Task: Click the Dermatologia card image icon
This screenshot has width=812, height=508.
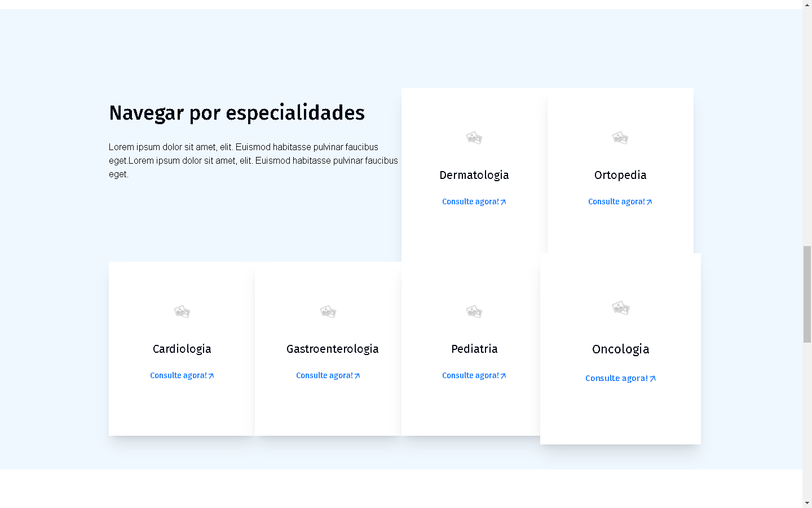Action: 474,138
